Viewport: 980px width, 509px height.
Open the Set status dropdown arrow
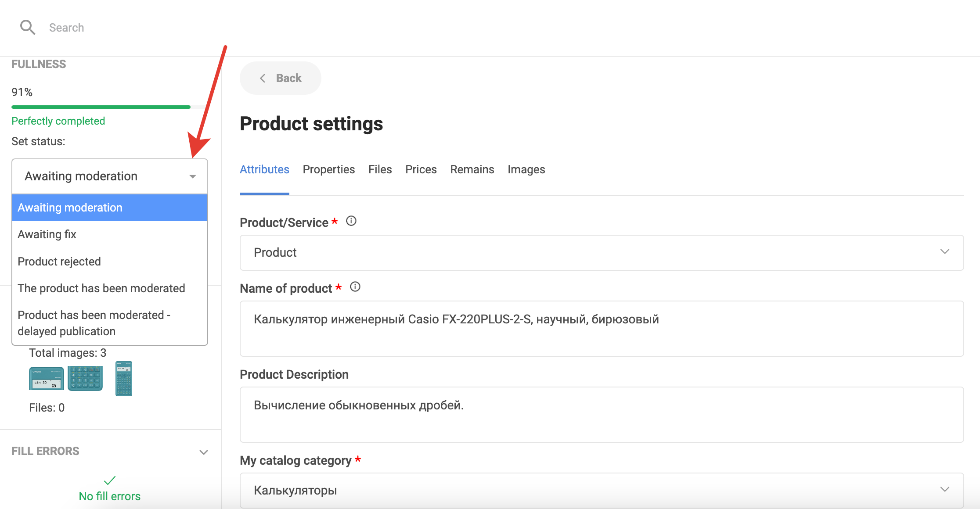point(192,176)
